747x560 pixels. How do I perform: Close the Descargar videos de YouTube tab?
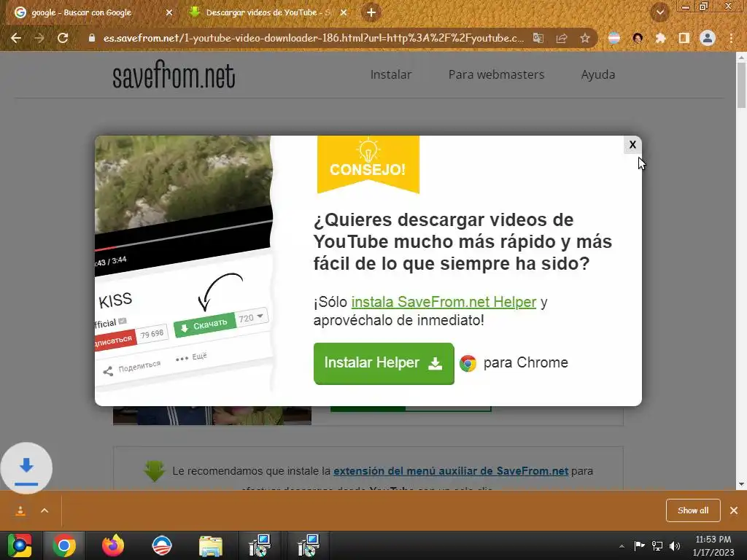point(344,13)
